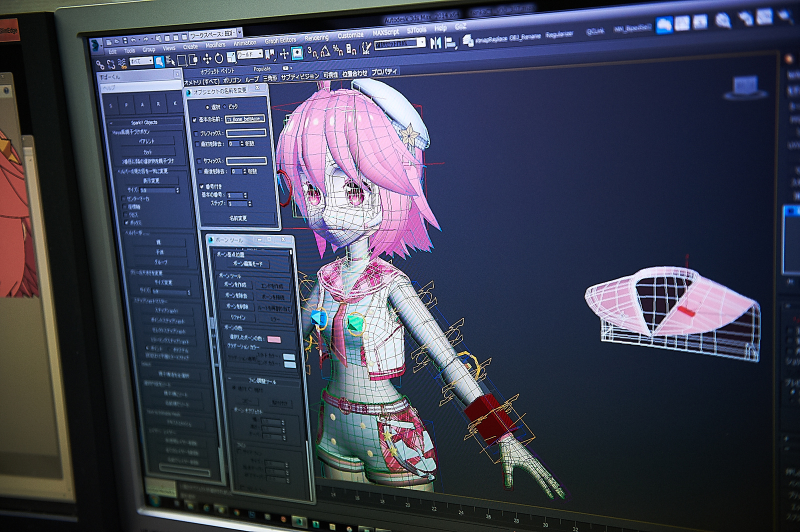Select the Move transform tool
Screen dimensions: 800x532
(x=206, y=59)
